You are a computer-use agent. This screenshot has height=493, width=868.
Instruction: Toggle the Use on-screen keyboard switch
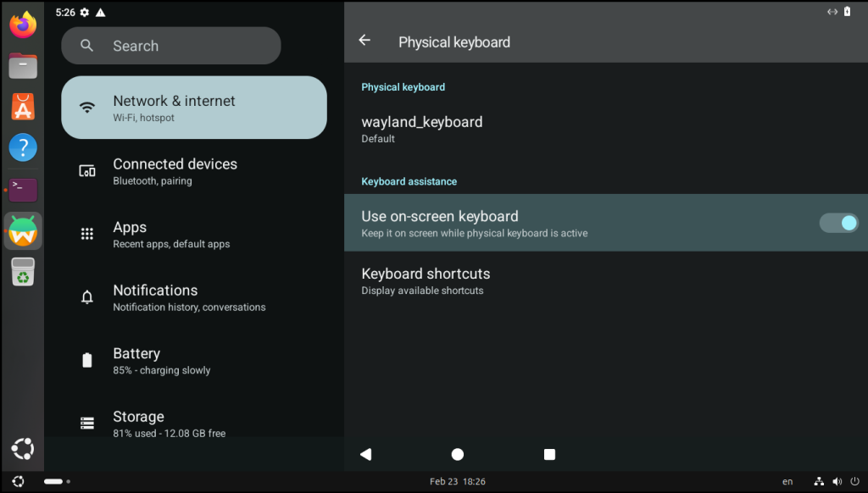pos(838,223)
